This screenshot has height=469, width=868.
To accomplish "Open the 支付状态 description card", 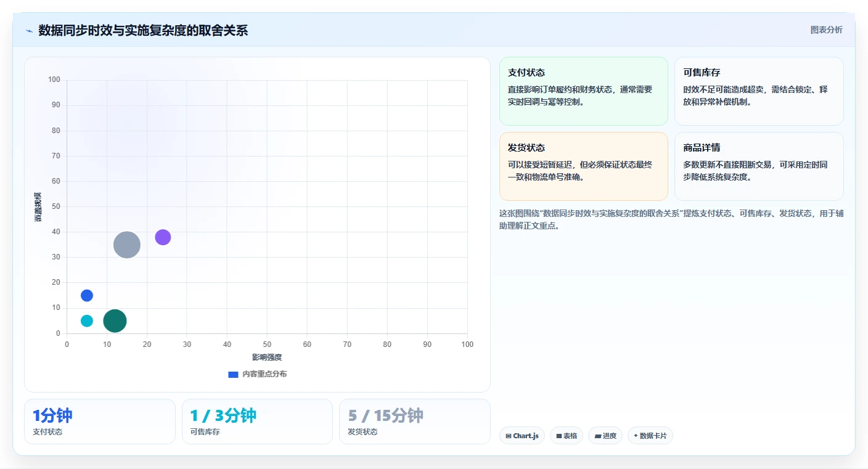I will click(x=584, y=91).
